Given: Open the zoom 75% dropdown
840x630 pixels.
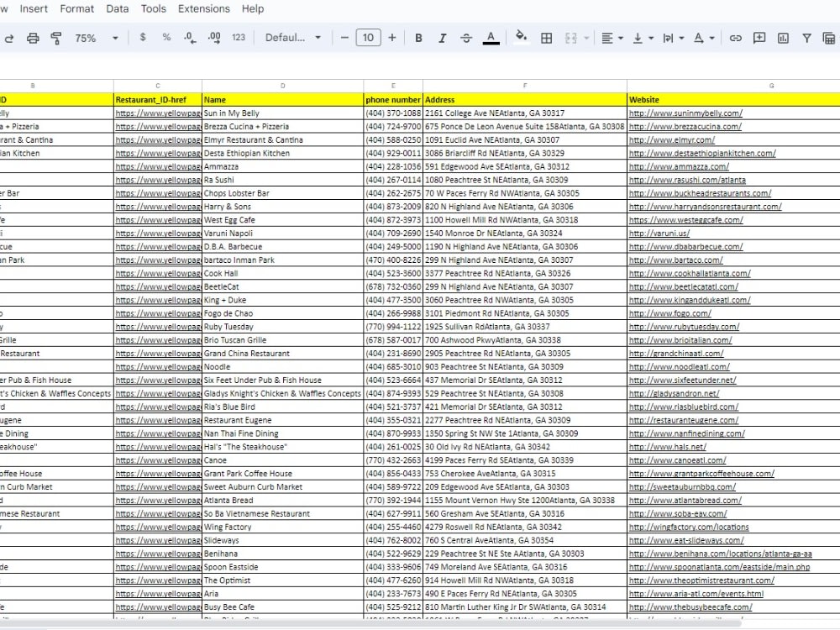Looking at the screenshot, I should click(96, 38).
